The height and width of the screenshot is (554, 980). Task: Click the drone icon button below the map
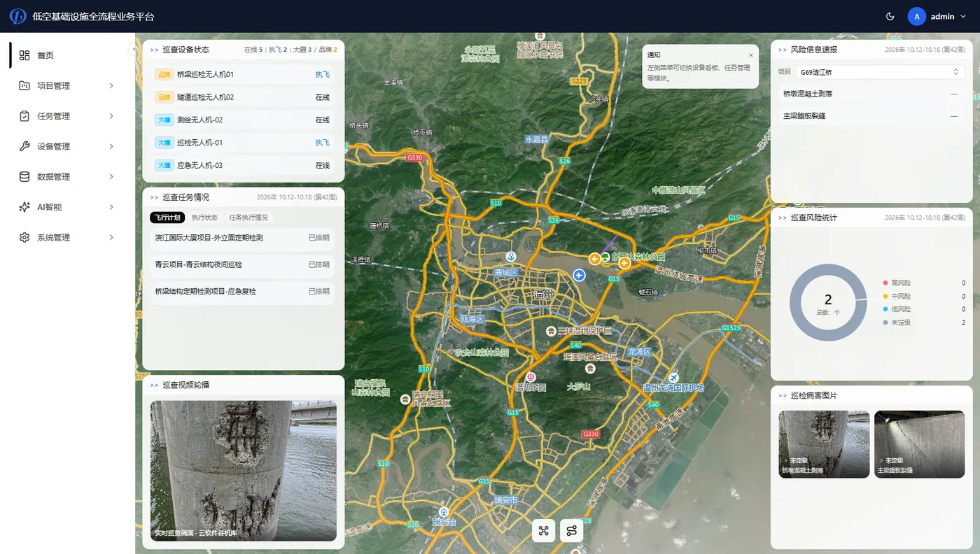pyautogui.click(x=543, y=531)
